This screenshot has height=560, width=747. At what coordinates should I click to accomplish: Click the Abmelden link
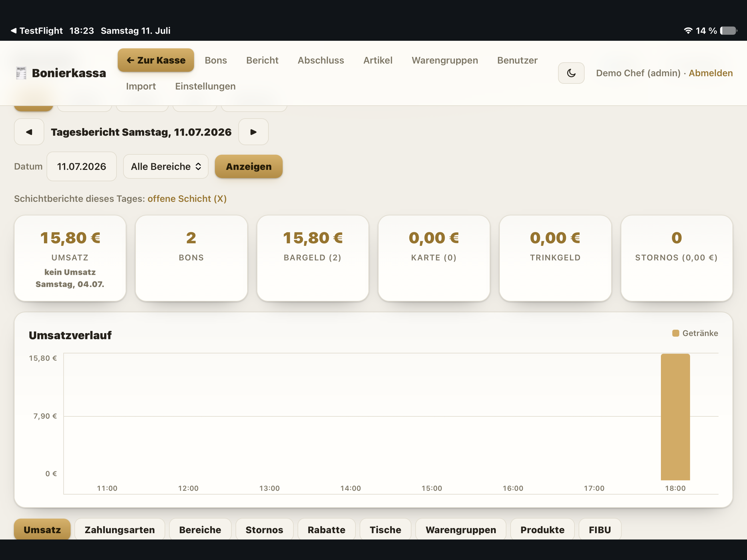click(x=711, y=73)
